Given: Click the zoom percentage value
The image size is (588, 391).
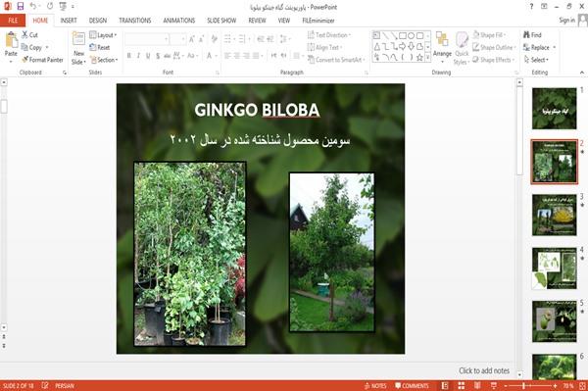Looking at the screenshot, I should [x=567, y=386].
